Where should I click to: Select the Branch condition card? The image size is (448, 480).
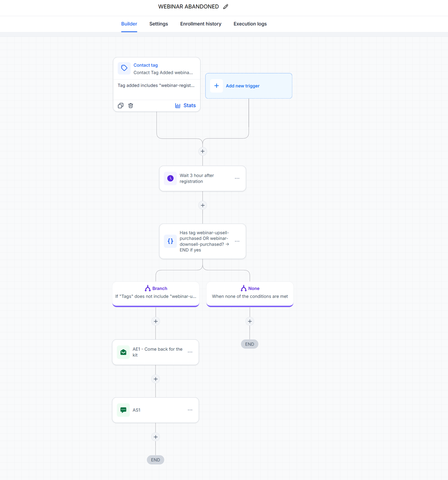(156, 294)
